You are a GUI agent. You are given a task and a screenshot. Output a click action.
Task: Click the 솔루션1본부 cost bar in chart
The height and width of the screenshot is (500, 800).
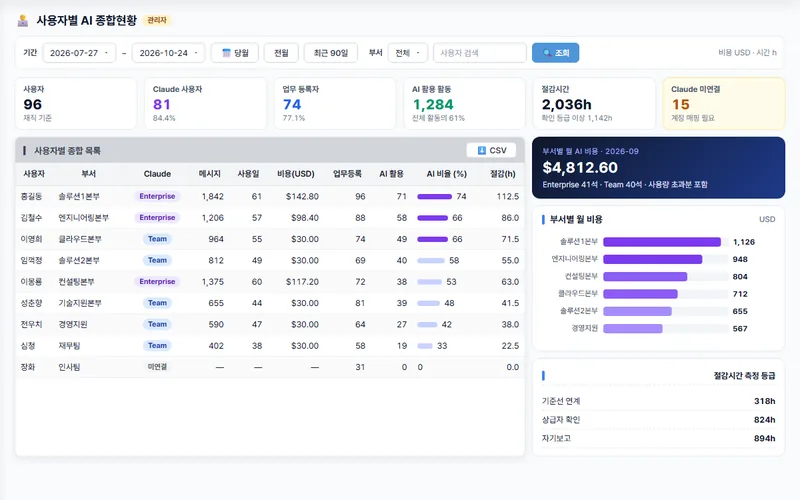662,242
